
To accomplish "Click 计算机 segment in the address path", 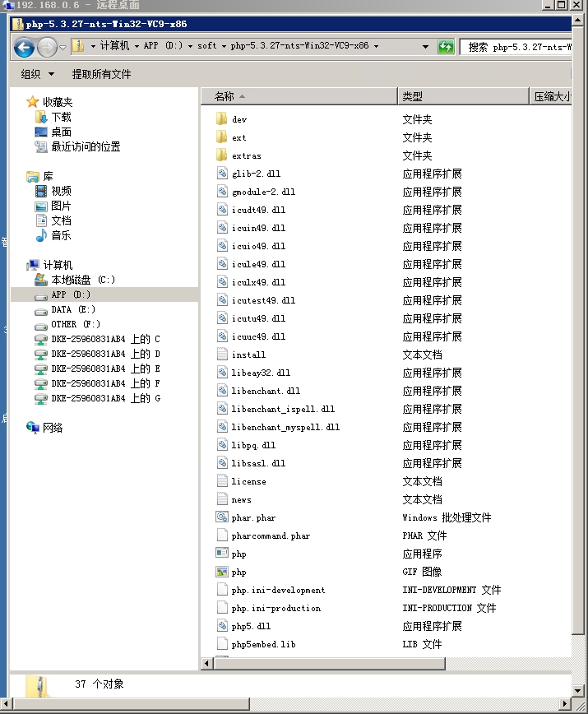I will click(x=114, y=45).
